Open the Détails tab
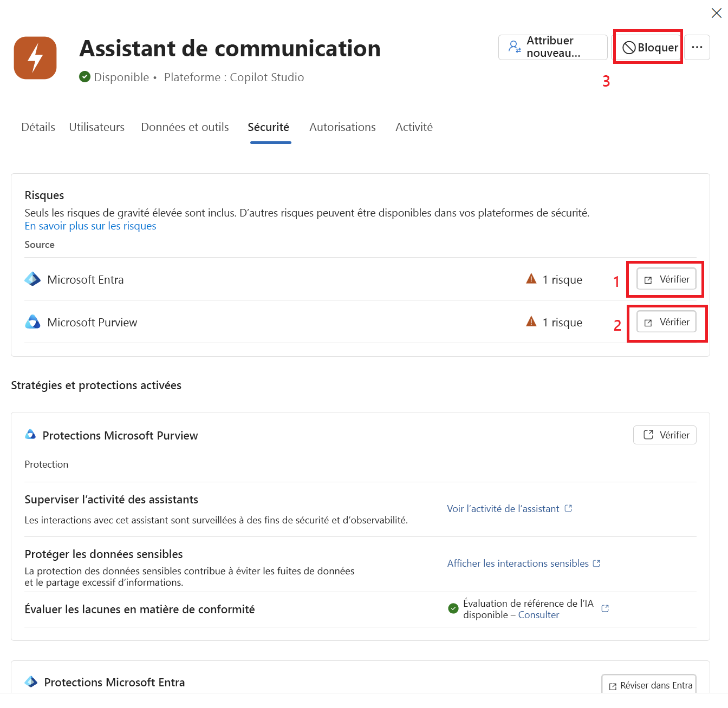 38,127
